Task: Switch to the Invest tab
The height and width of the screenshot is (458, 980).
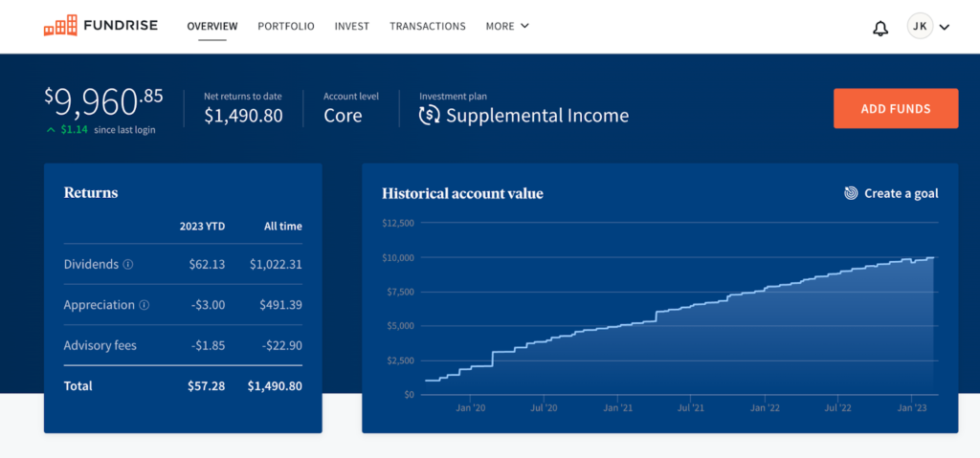Action: point(351,27)
